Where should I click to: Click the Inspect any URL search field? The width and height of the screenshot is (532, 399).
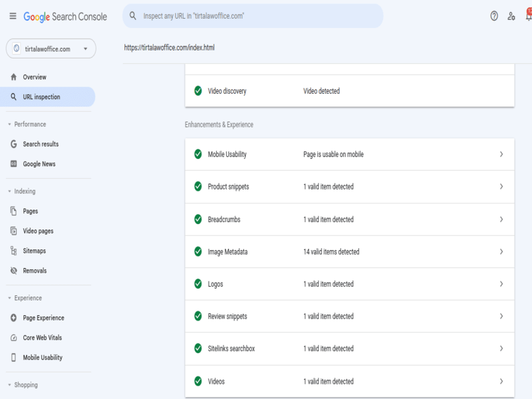pyautogui.click(x=259, y=16)
